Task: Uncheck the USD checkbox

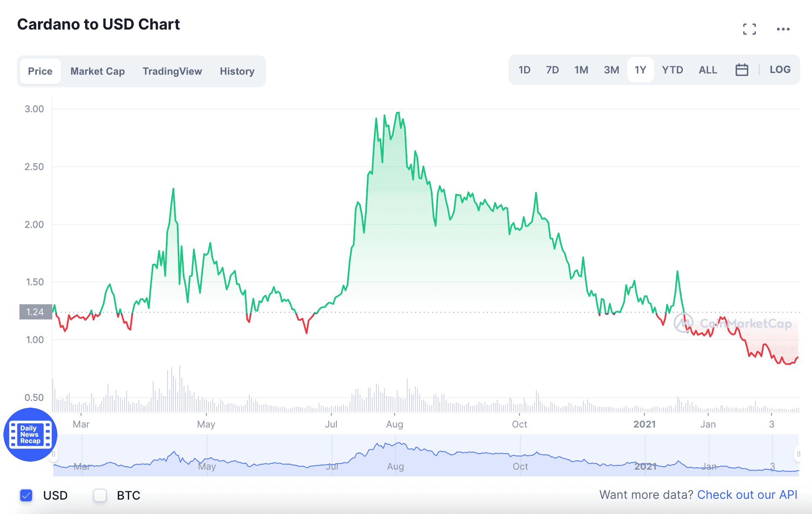Action: [x=26, y=495]
